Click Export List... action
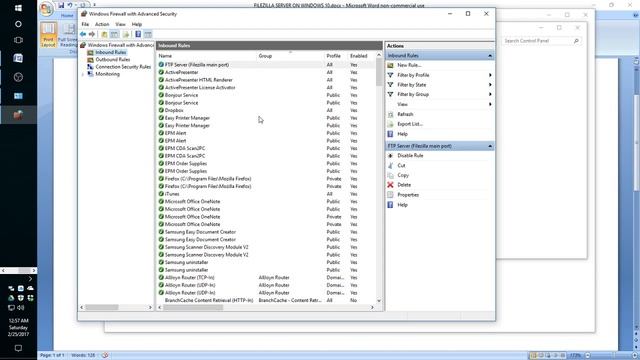The height and width of the screenshot is (360, 640). [410, 124]
